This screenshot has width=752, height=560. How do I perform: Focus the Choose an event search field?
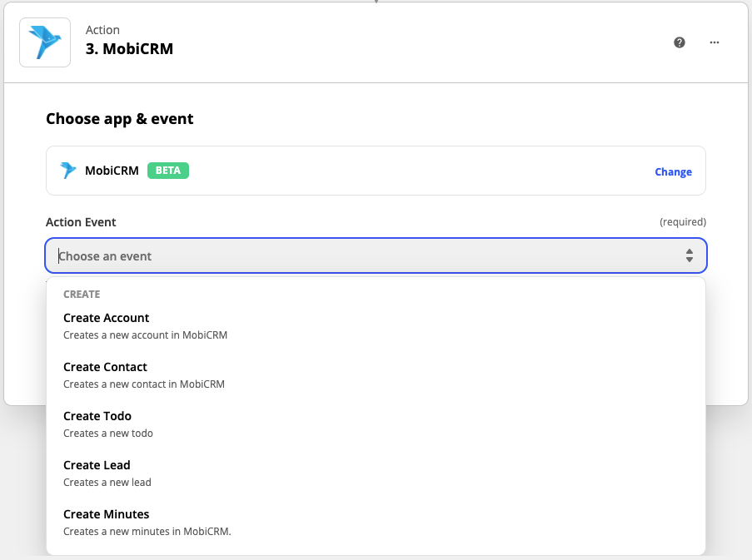click(x=366, y=256)
